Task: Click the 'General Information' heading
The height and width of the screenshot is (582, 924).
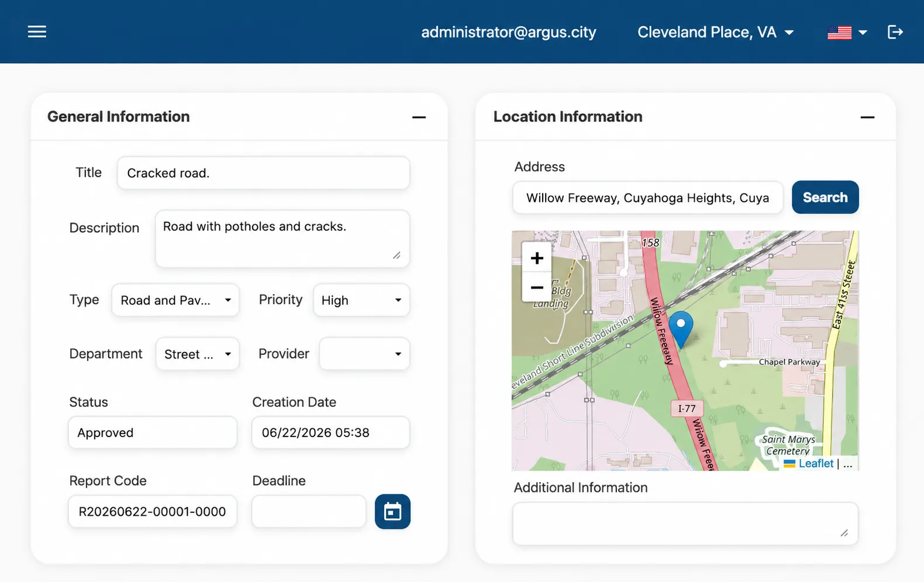Action: pos(119,116)
